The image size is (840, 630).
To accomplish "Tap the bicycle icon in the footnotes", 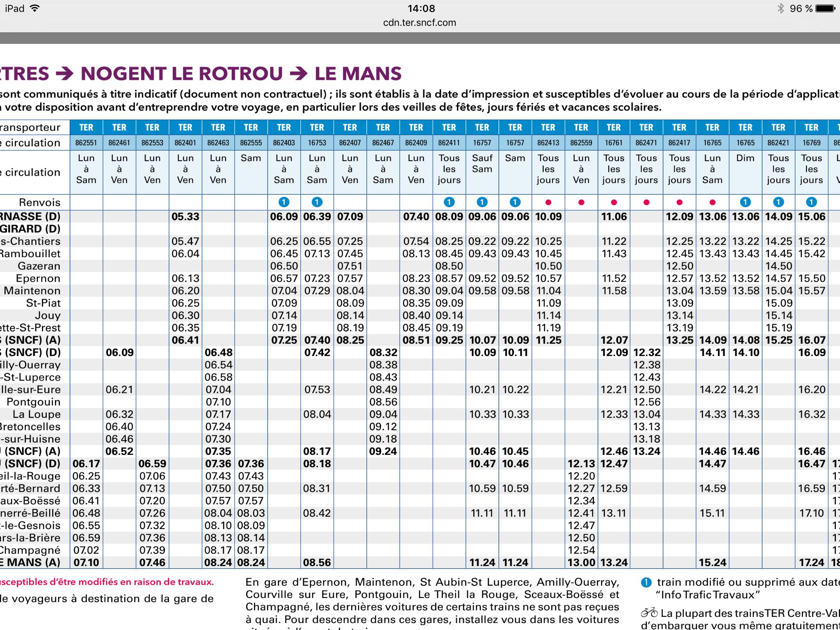I will (x=649, y=613).
